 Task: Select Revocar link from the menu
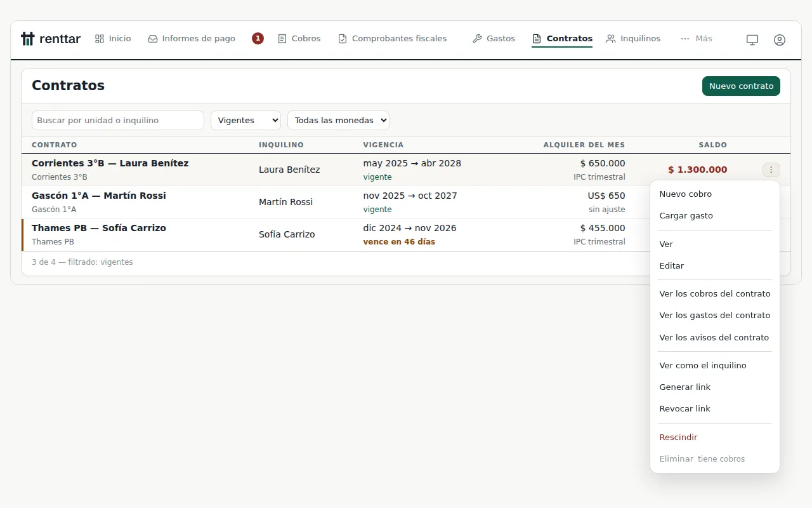(x=715, y=409)
